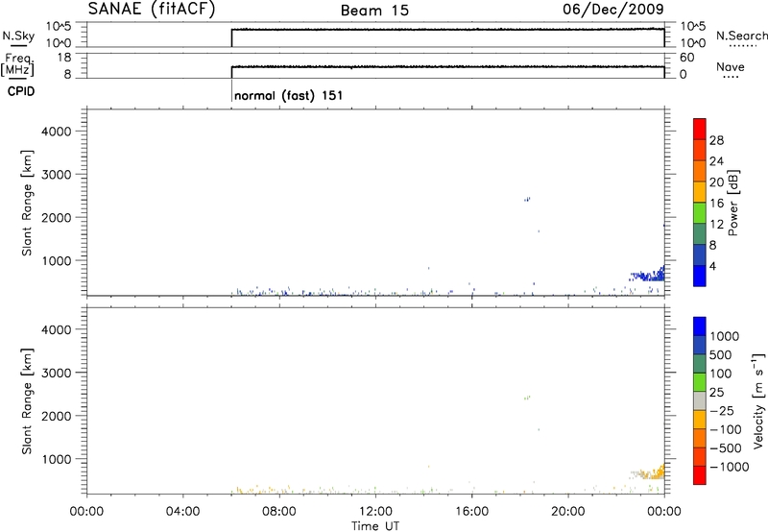Click the 60 tick on the Nave axis
Screen dimensions: 768x532
687,58
